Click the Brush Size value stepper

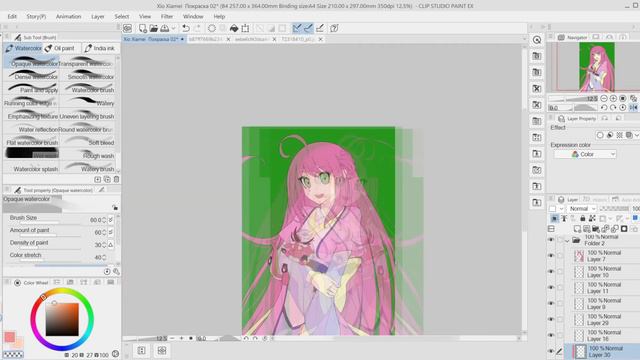tap(104, 220)
